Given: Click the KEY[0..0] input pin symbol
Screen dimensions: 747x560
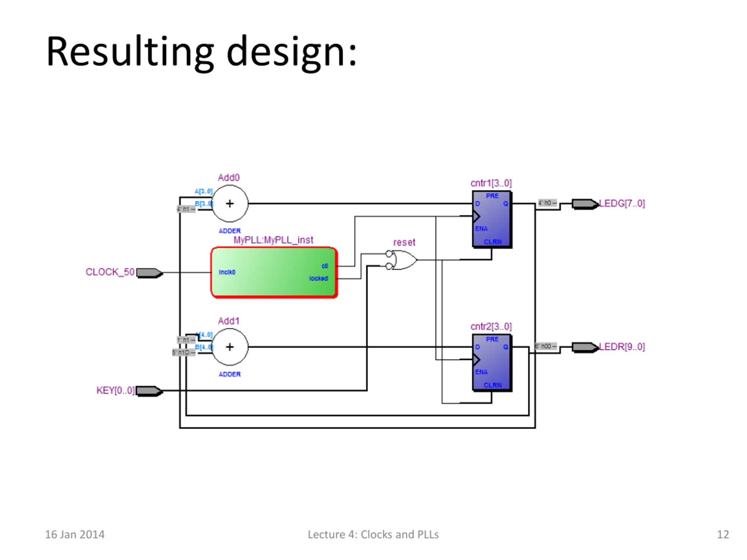Looking at the screenshot, I should [150, 391].
